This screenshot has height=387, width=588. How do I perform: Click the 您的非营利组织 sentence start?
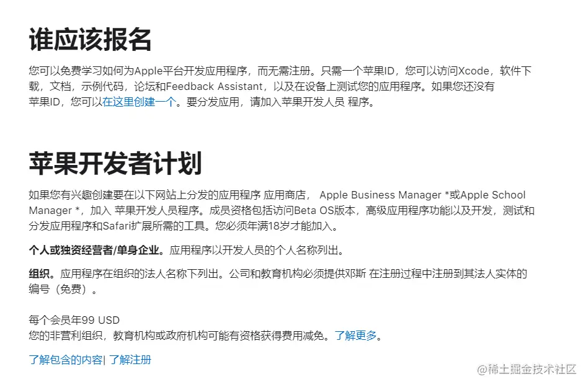[x=66, y=336]
